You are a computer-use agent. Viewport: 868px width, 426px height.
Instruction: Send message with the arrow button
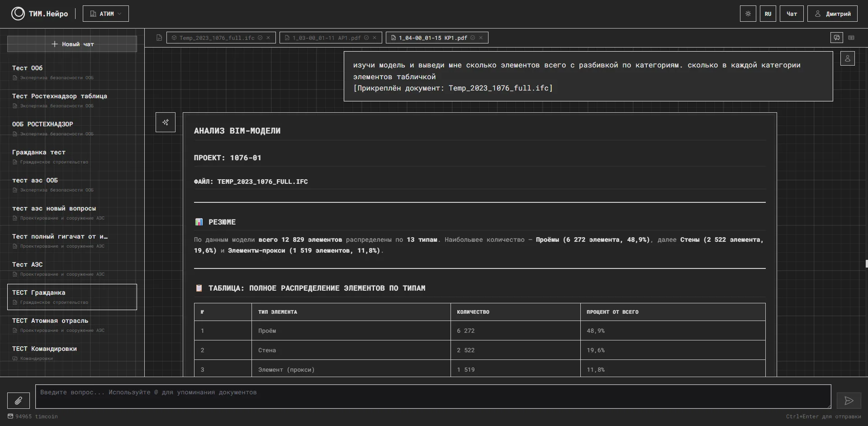[x=849, y=401]
